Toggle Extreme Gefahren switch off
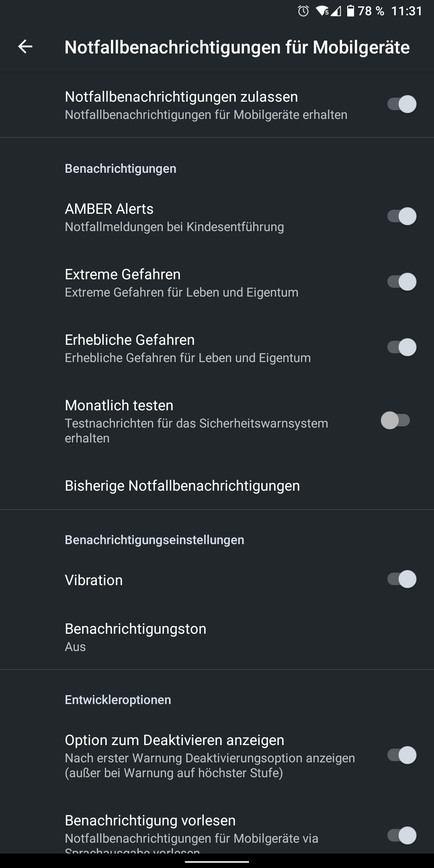434x868 pixels. (401, 282)
